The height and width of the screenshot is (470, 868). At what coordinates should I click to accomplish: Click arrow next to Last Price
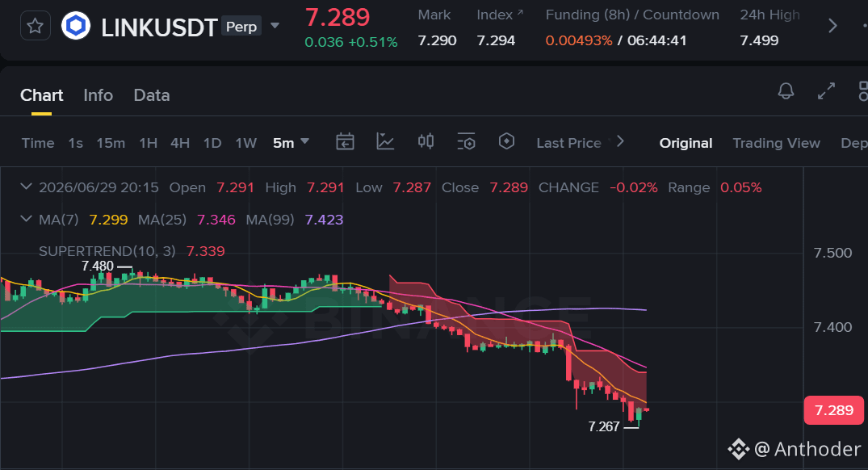click(x=621, y=141)
